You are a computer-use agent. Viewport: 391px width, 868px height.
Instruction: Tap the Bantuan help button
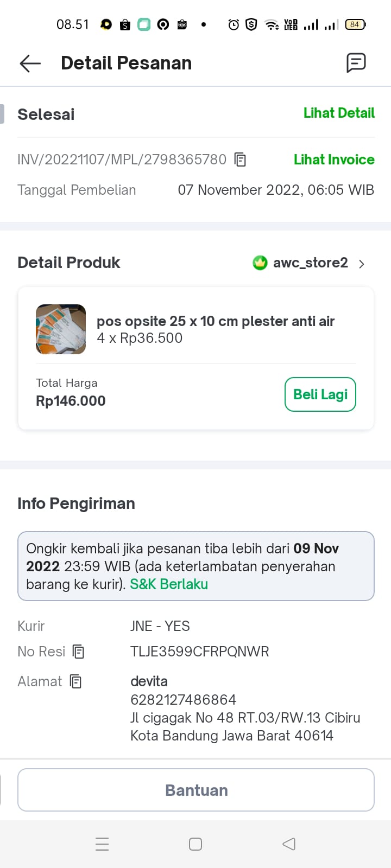(x=196, y=790)
